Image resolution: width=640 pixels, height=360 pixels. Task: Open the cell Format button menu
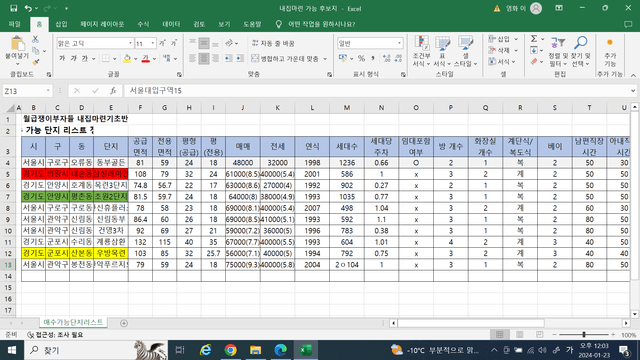point(499,62)
